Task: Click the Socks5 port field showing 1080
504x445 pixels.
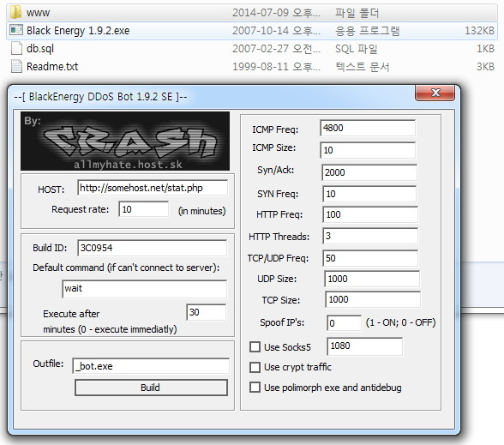Action: 365,346
